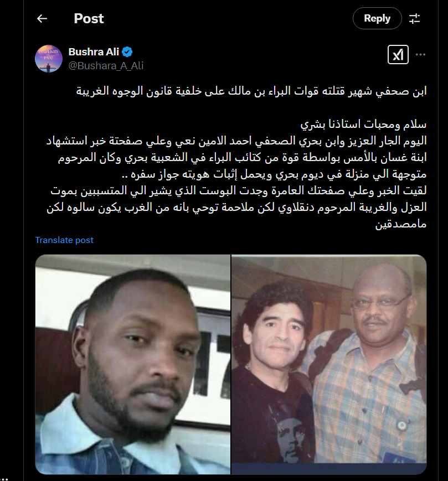Click the ellipsis icon at bottom-left corner

pyautogui.click(x=4, y=478)
